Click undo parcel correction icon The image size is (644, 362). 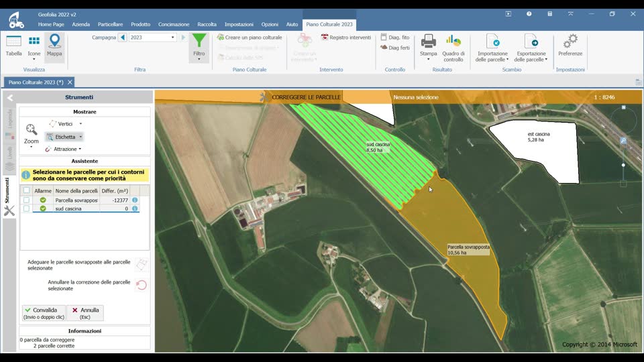142,285
